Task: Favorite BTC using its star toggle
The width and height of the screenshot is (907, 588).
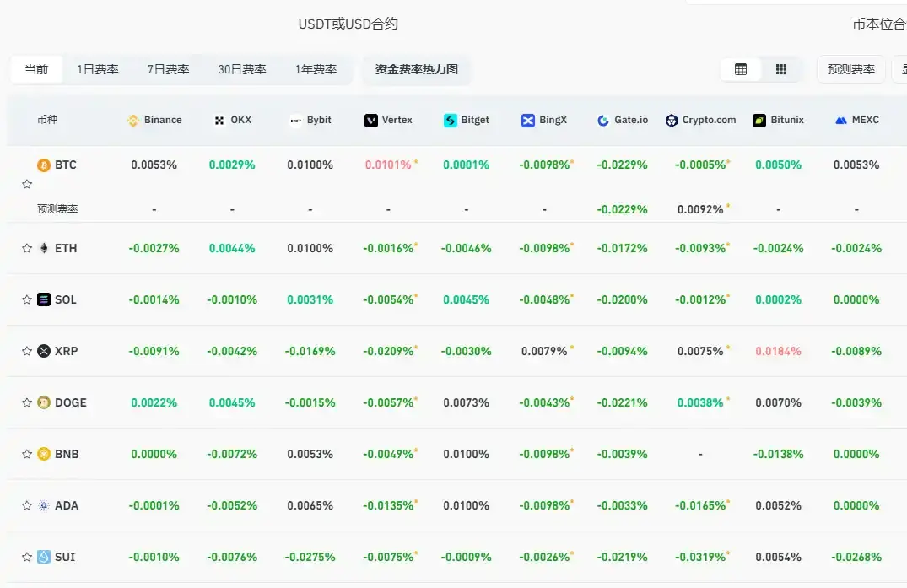Action: (x=26, y=184)
